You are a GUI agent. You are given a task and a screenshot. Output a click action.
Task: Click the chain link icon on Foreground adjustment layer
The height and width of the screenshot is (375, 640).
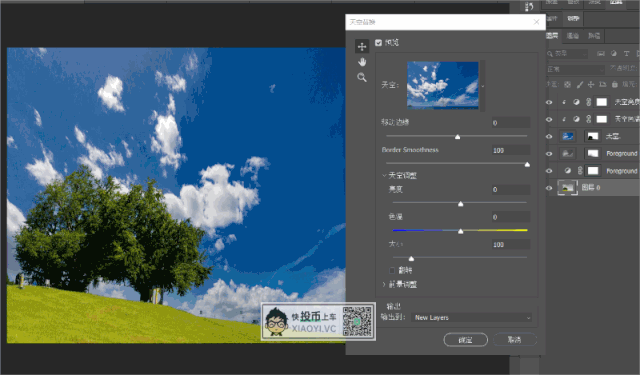580,171
